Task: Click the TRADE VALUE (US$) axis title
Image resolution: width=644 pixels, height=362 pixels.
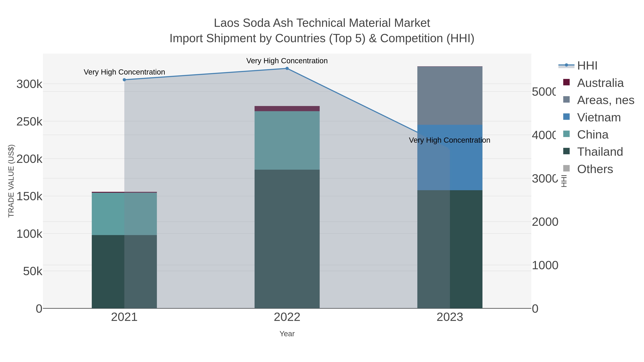Action: (11, 181)
